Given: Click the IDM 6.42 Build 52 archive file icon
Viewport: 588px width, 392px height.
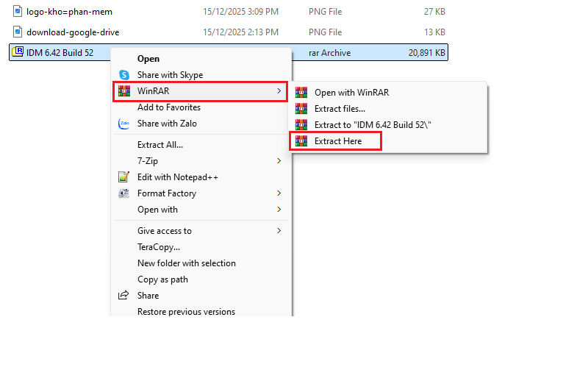Looking at the screenshot, I should [x=18, y=52].
